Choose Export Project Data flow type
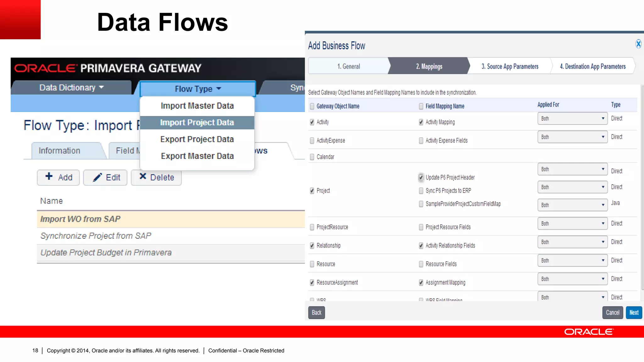The width and height of the screenshot is (644, 362). point(197,139)
